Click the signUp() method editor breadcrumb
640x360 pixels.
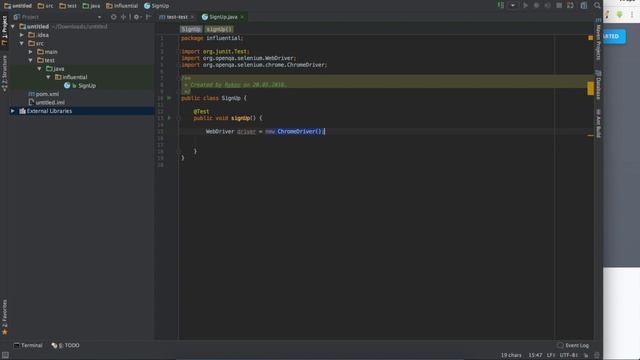pos(219,29)
